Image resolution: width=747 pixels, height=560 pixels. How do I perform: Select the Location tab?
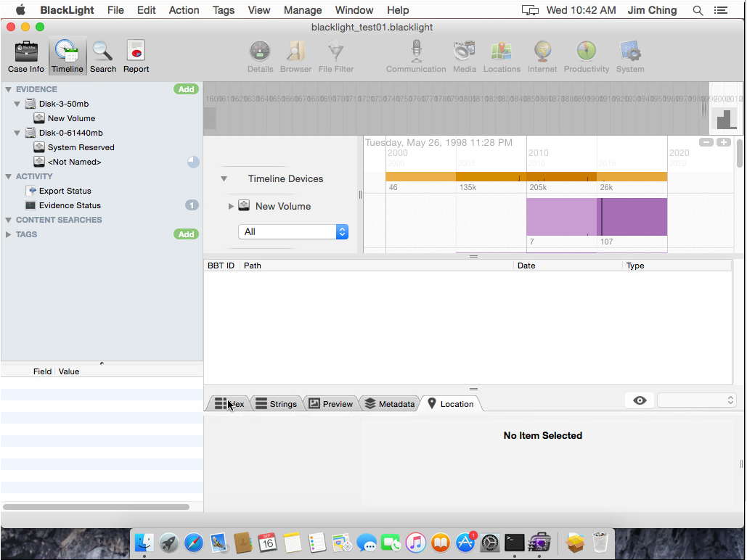(451, 404)
